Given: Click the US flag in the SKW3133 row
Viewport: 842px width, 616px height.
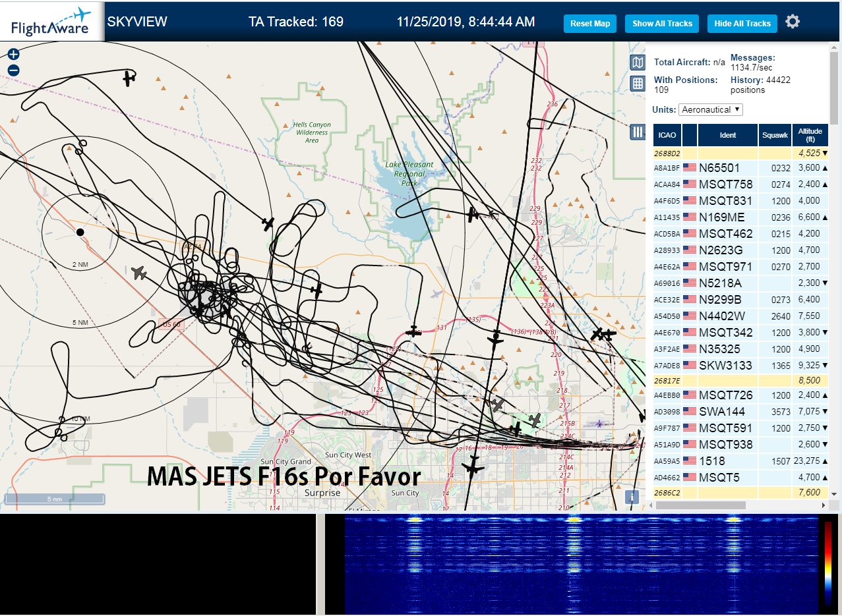Looking at the screenshot, I should tap(690, 365).
